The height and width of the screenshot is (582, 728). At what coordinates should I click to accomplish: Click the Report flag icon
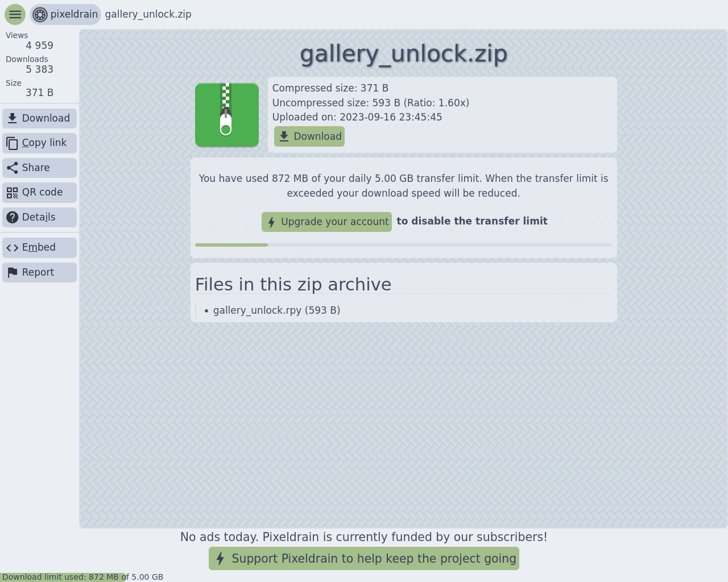[x=13, y=272]
